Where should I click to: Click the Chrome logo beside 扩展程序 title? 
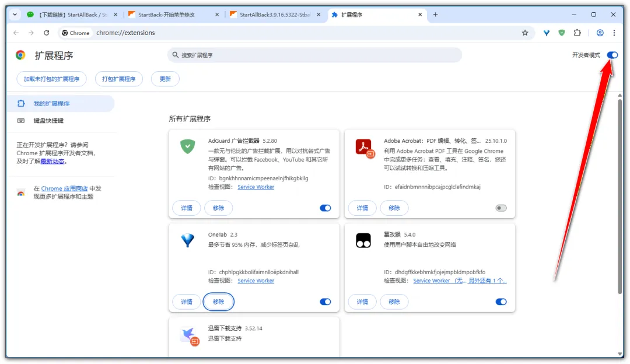pos(20,55)
